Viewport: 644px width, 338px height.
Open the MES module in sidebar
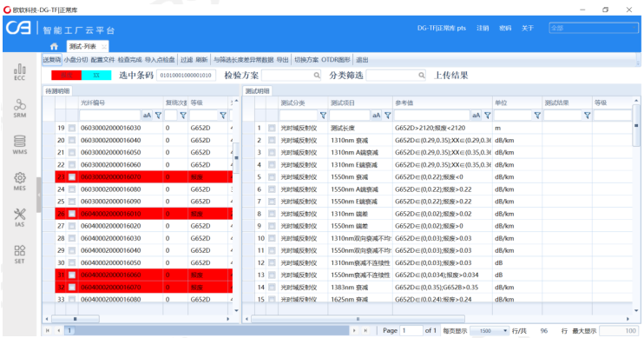click(x=20, y=182)
